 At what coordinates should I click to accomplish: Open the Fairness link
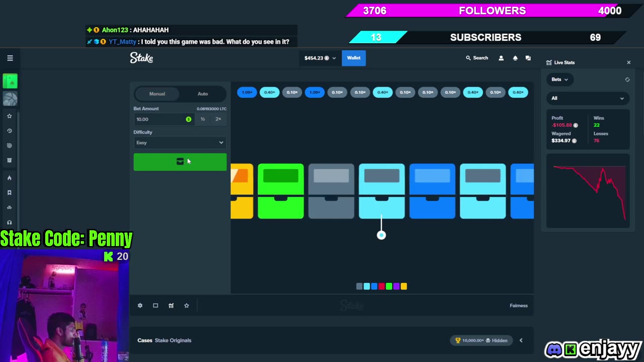518,306
